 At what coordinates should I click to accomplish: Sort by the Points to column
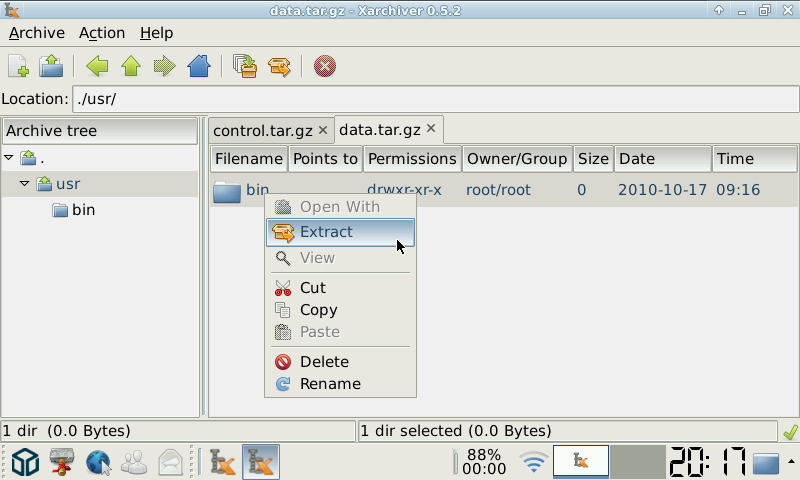coord(326,159)
